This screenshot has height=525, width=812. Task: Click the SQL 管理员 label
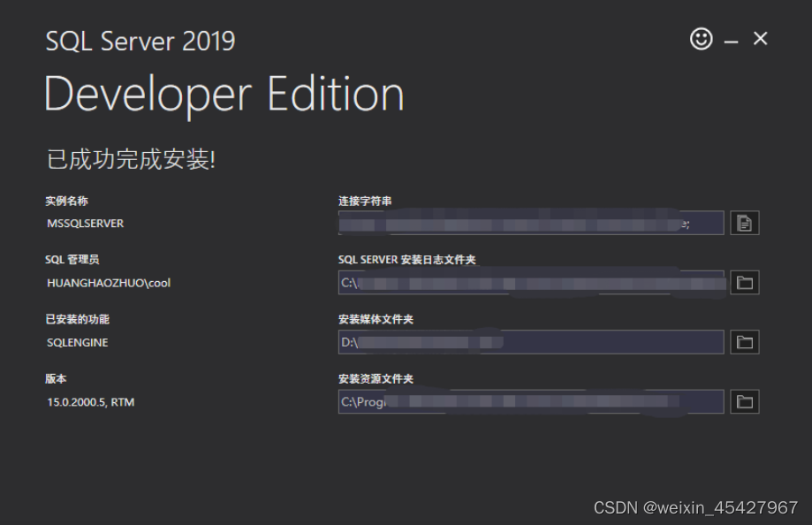pos(72,260)
